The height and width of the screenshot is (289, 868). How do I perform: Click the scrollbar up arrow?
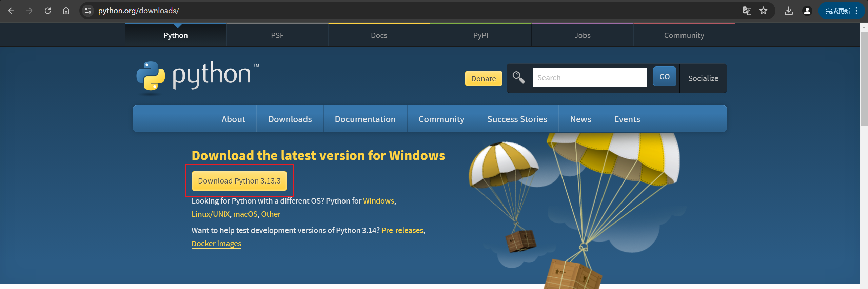tap(864, 27)
